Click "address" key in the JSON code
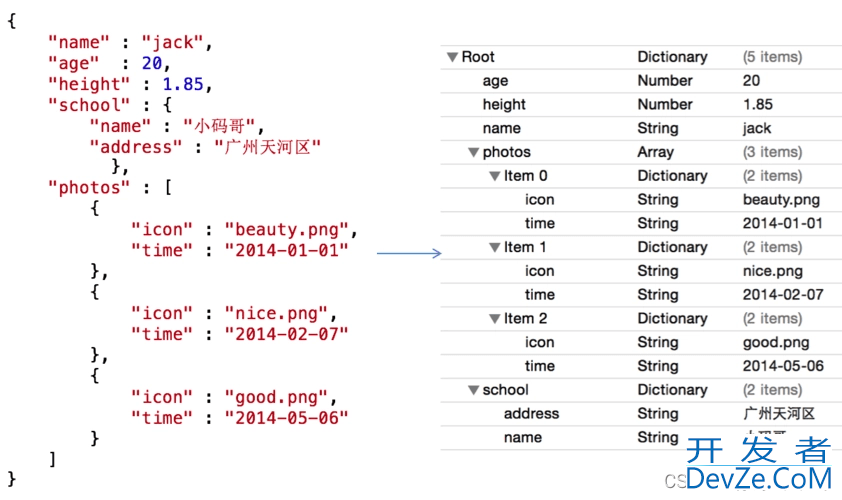The image size is (842, 500). point(136,147)
